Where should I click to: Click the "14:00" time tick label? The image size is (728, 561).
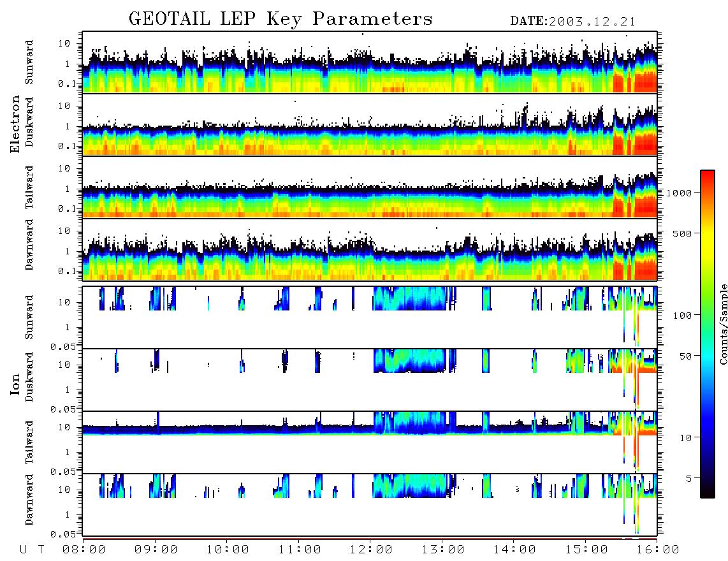(514, 550)
